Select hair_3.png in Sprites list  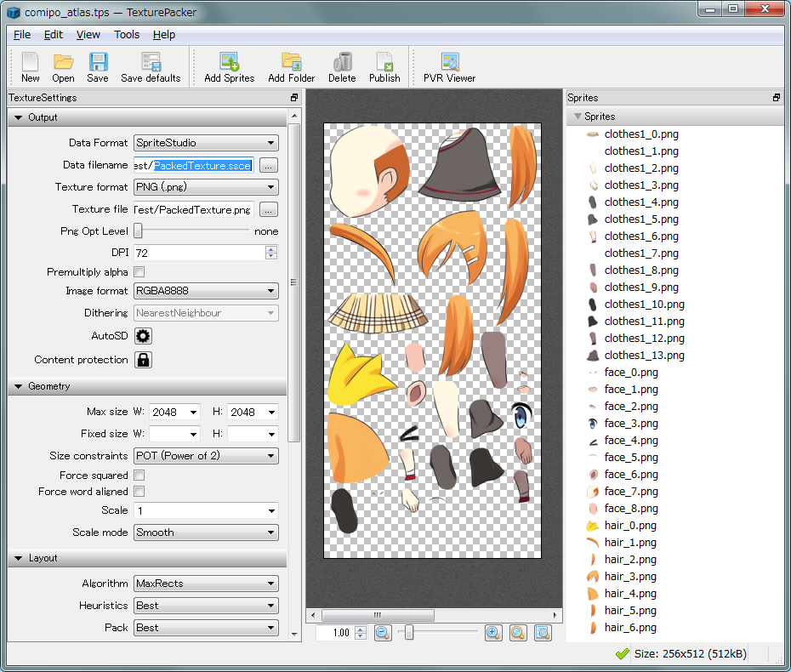[630, 577]
